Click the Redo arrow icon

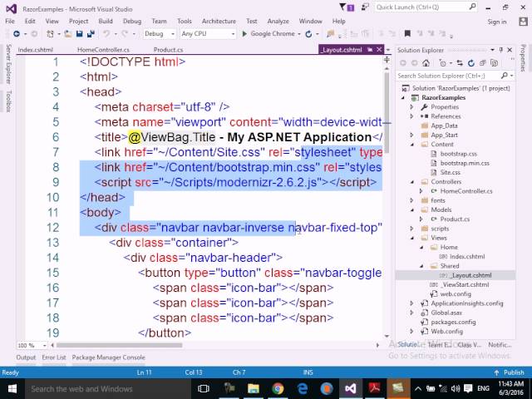click(125, 33)
